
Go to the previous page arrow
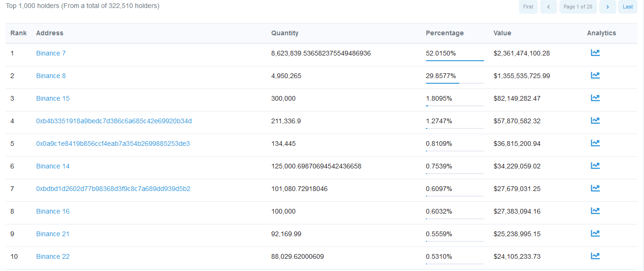pos(548,7)
